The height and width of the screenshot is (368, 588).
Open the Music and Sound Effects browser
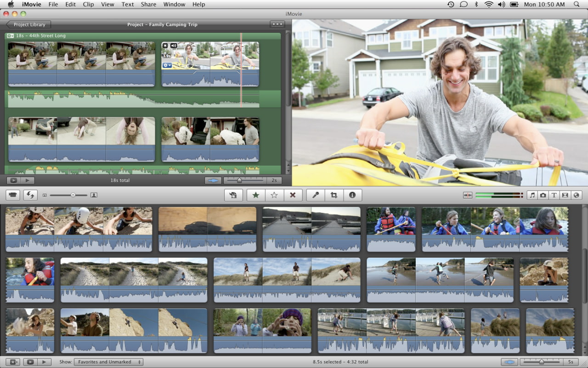pyautogui.click(x=532, y=195)
